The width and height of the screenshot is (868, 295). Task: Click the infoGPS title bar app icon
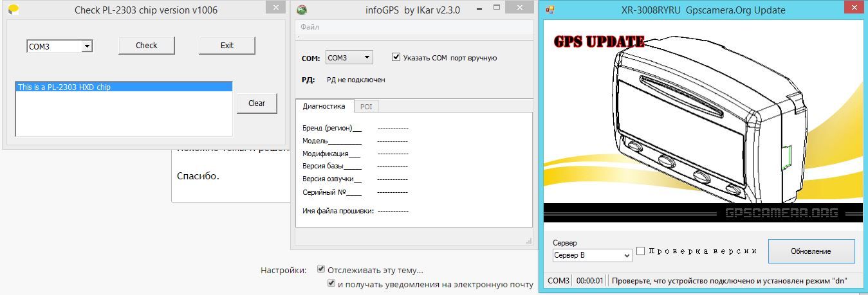point(301,10)
